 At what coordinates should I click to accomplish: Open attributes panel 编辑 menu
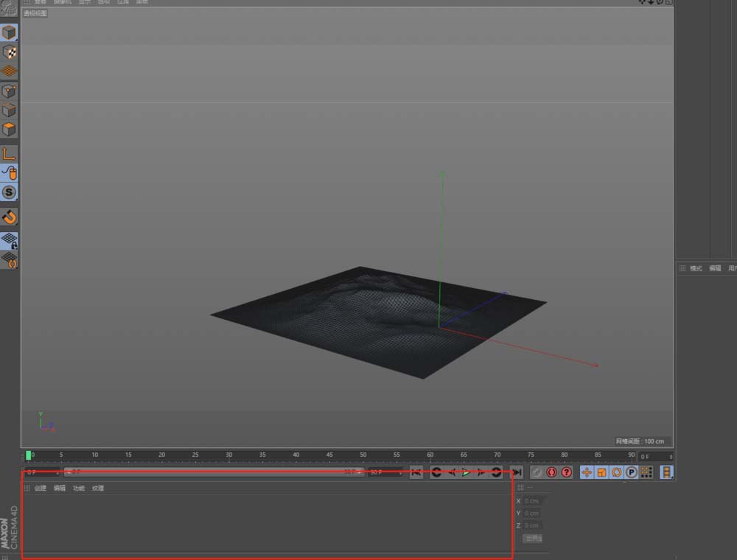click(x=715, y=268)
